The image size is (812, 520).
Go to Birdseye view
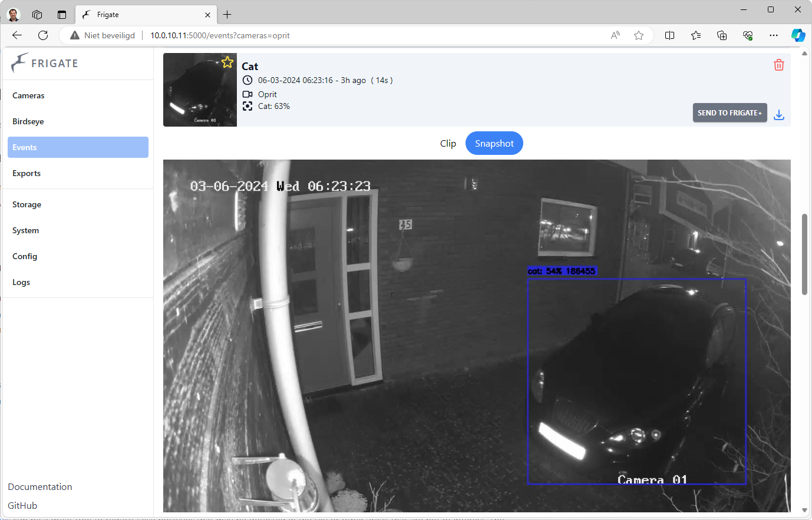28,121
